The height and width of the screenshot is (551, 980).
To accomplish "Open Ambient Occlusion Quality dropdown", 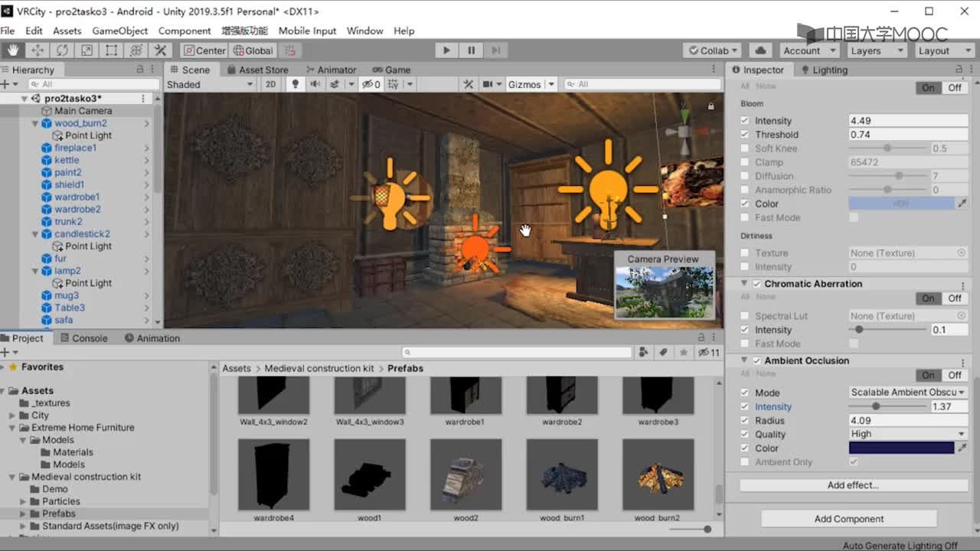I will coord(908,434).
